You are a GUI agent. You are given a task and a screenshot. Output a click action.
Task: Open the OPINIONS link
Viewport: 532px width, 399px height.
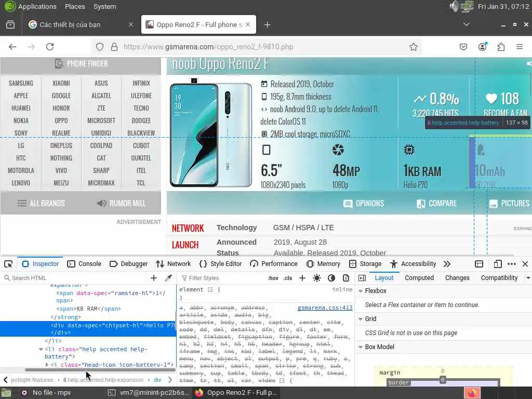tap(363, 203)
